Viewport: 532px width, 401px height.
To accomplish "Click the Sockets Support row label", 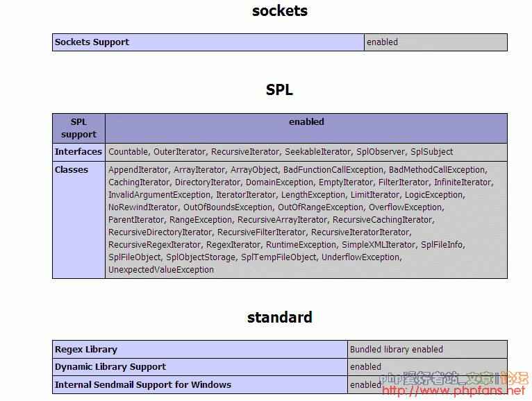I will pos(92,42).
